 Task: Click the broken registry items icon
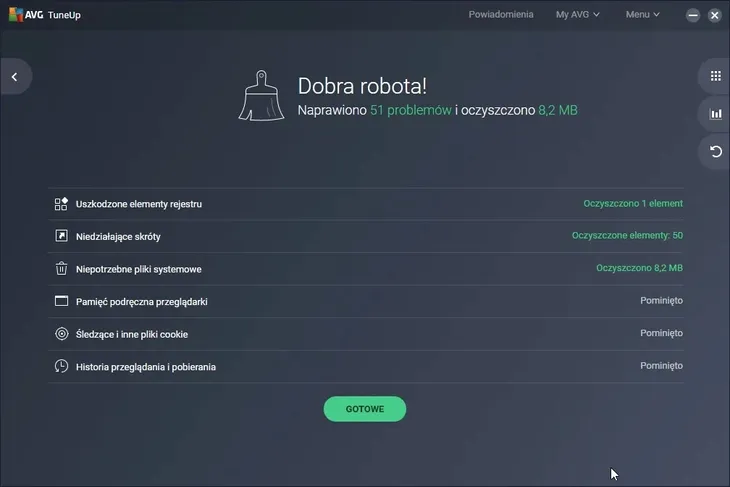(x=61, y=204)
